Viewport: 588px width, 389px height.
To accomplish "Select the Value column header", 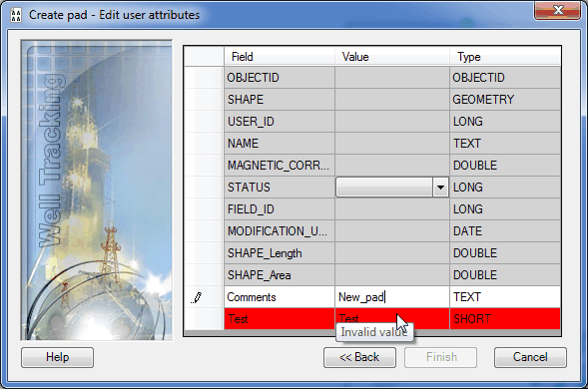I will click(x=392, y=57).
